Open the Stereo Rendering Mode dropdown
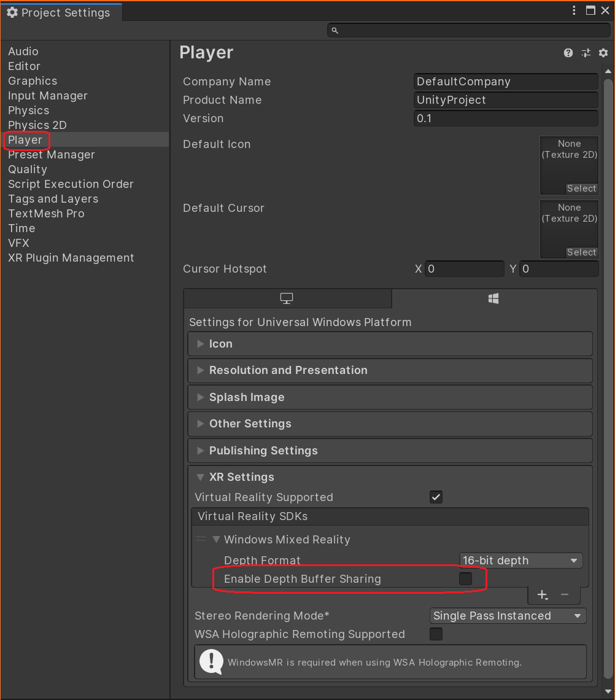The height and width of the screenshot is (700, 615). coord(508,615)
